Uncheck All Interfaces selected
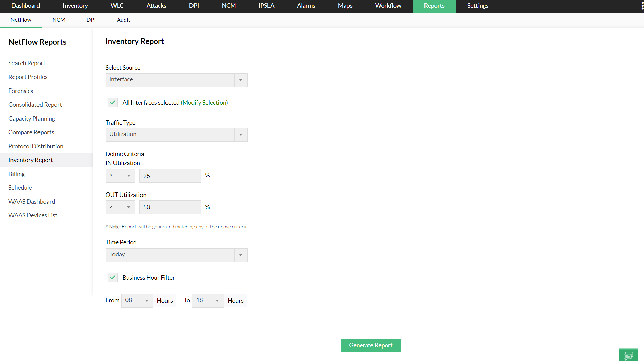644x361 pixels. pos(112,102)
